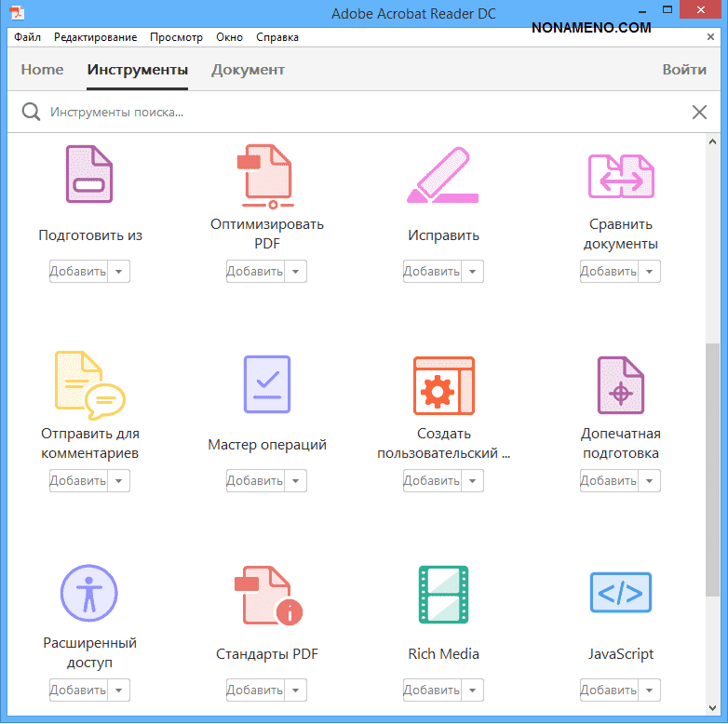Click the Допечатная подготовка icon

[621, 384]
